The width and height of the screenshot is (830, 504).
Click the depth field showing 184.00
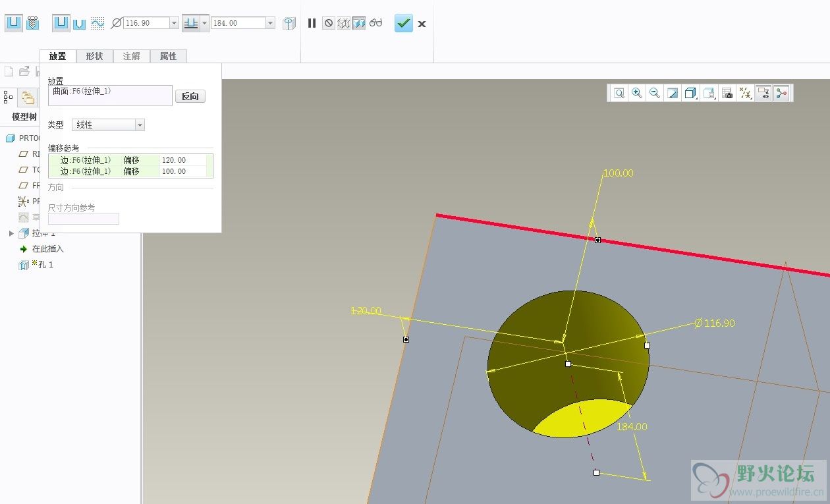[x=238, y=23]
